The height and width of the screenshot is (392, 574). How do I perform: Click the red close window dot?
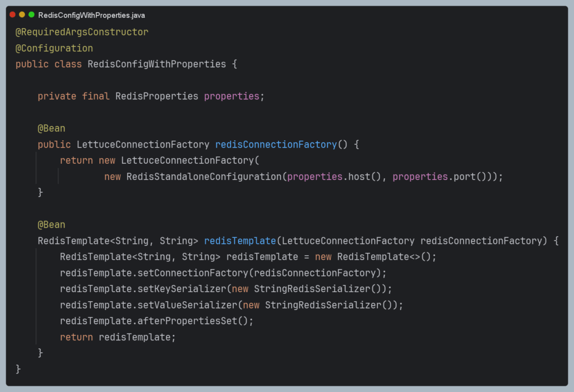12,15
